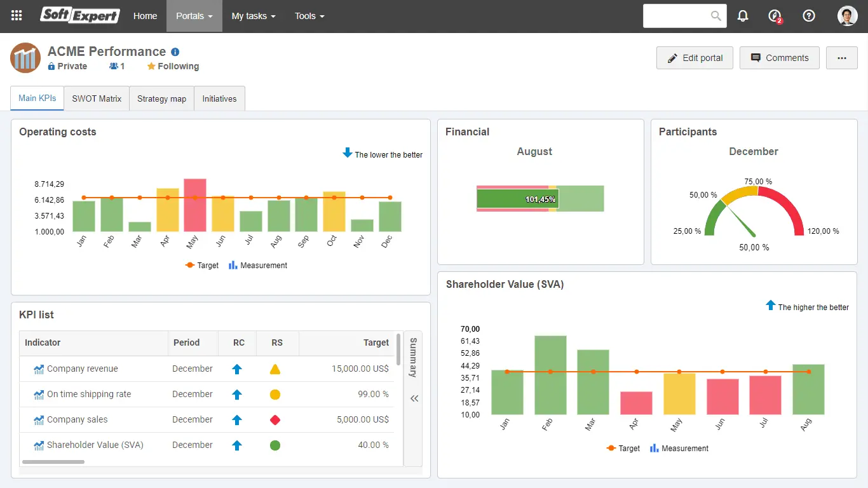Switch to the SWOT Matrix tab
Screen dimensions: 868x488
[x=96, y=98]
